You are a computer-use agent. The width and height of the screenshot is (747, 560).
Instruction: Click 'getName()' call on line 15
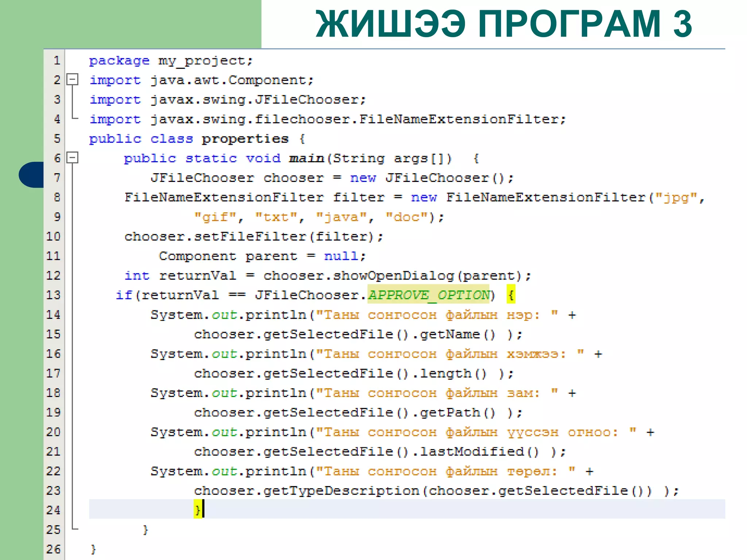[x=457, y=334]
